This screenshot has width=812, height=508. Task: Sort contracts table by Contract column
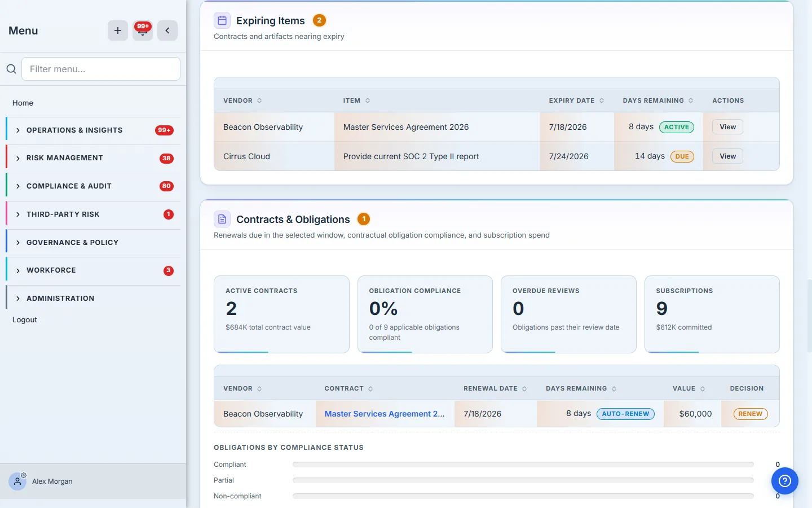pyautogui.click(x=348, y=388)
